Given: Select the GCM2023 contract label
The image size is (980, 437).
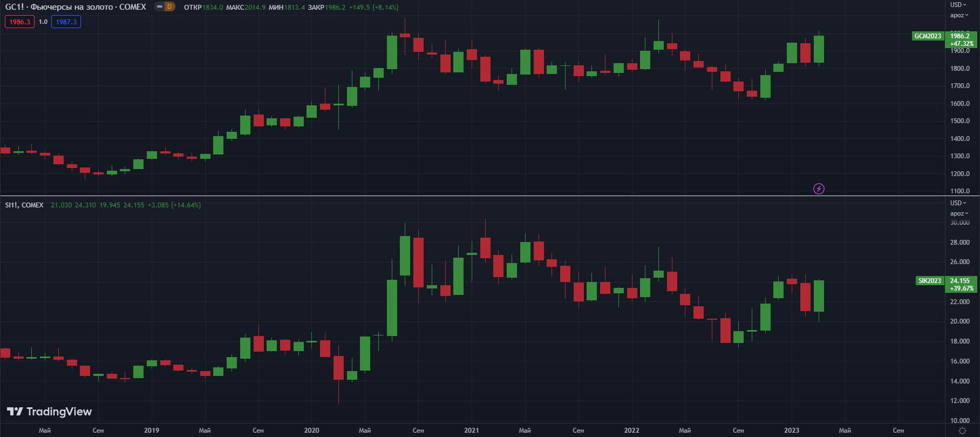Looking at the screenshot, I should pos(928,36).
